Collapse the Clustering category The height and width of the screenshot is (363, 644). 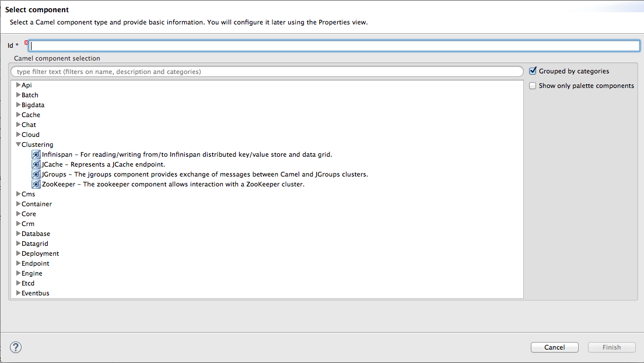coord(19,145)
